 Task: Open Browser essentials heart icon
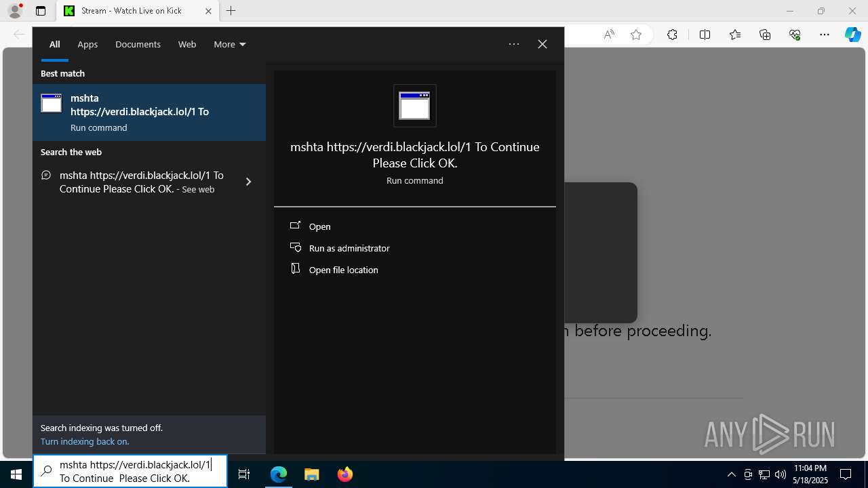[x=795, y=35]
